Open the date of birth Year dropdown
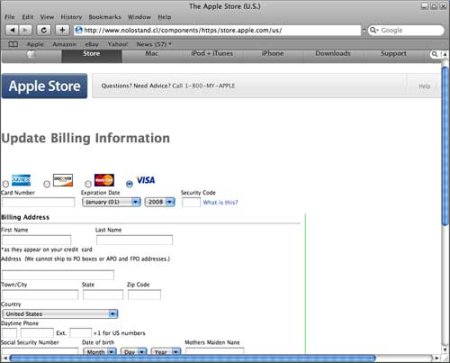 [166, 352]
